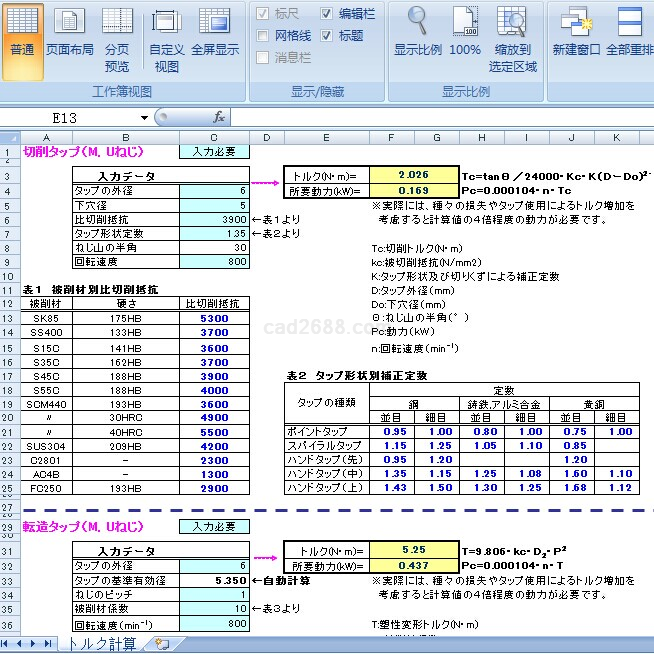The image size is (654, 654).
Task: Expand the Name Box dropdown arrow
Action: 145,117
